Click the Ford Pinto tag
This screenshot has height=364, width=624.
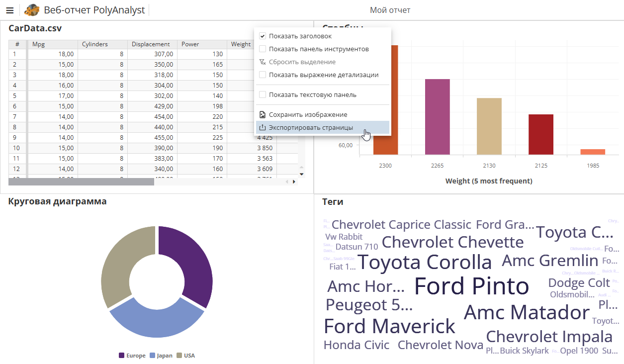472,286
